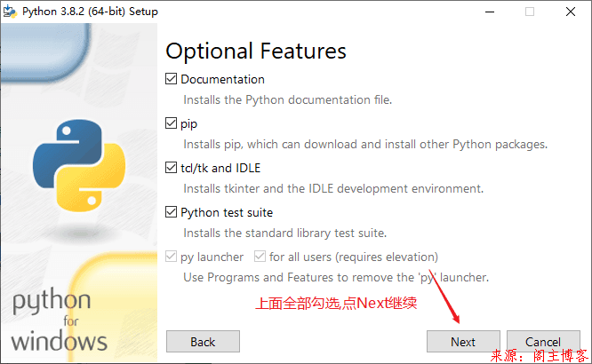Click 'Installs tkinter and the IDLE' description

[333, 188]
